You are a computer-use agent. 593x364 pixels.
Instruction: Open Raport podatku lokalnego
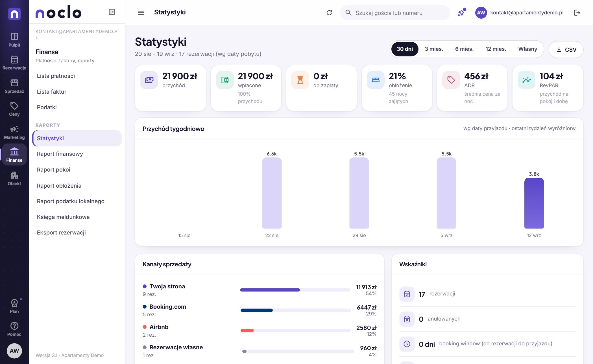tap(77, 201)
